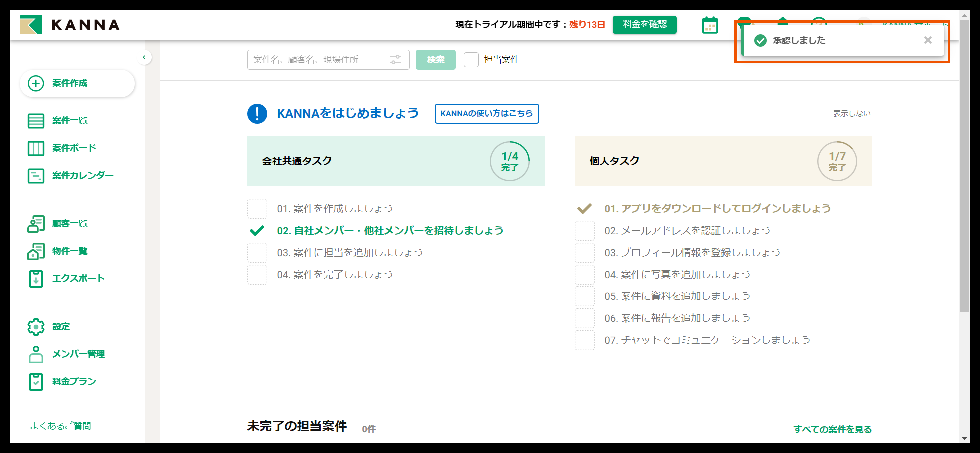Open the 物件一覧 property list icon
Screen dimensions: 980x453
35,251
